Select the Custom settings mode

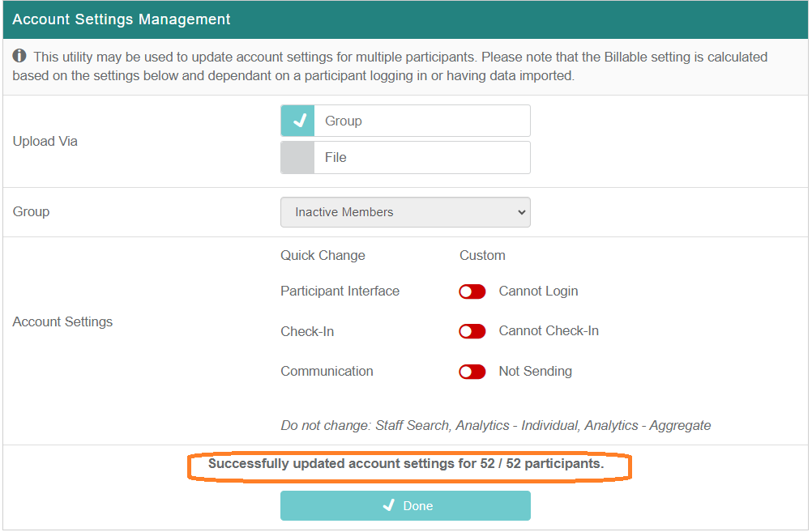482,255
